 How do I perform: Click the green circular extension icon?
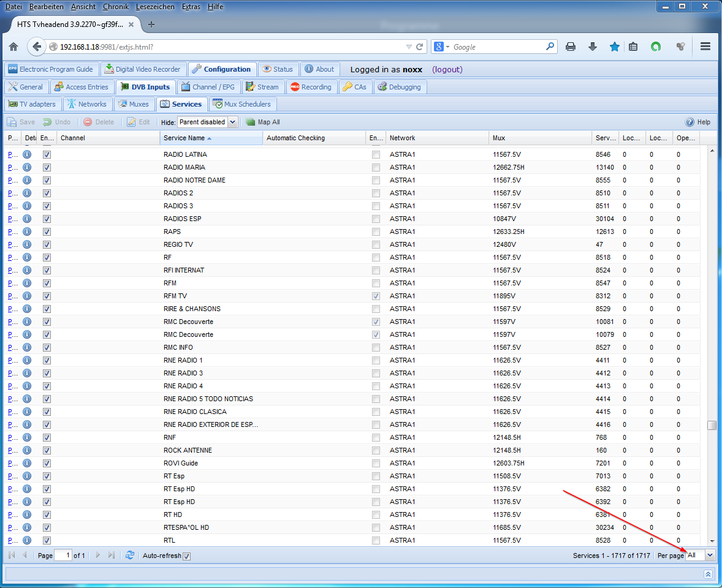[x=656, y=47]
